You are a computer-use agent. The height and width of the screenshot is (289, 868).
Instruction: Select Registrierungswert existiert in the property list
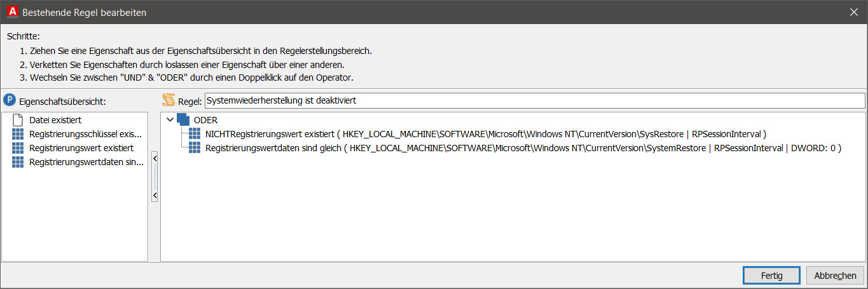81,148
